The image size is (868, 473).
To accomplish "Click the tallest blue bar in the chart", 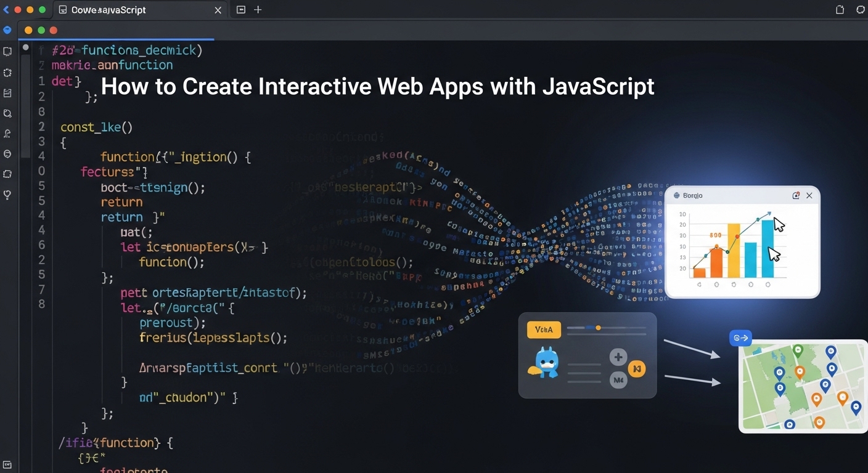I will click(768, 249).
